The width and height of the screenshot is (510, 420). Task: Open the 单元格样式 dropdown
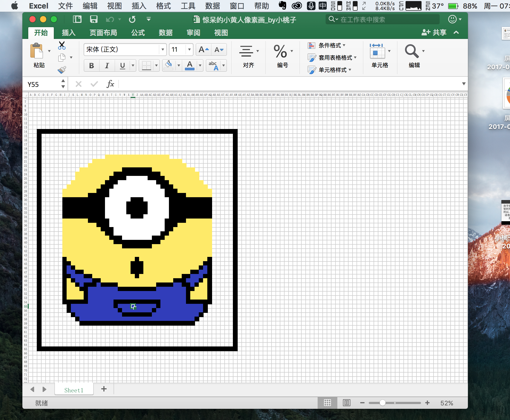coord(330,70)
